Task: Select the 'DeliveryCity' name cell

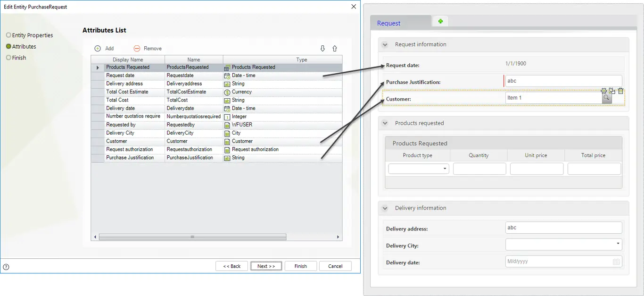Action: pos(194,133)
